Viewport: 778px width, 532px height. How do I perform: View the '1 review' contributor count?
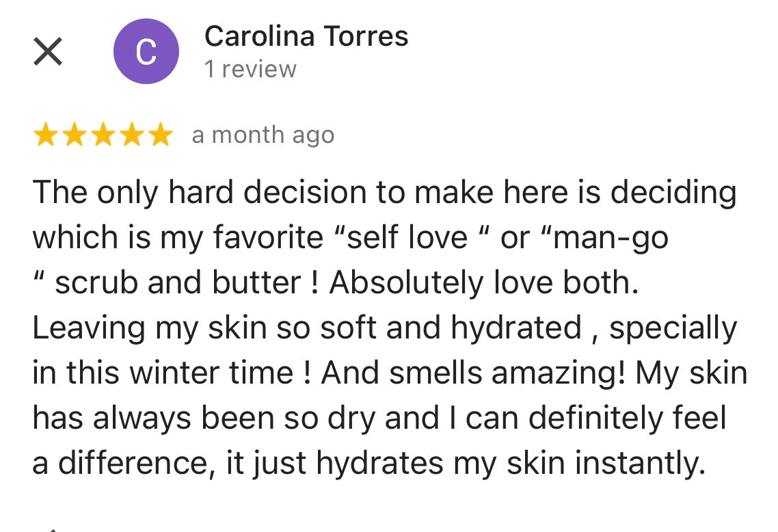[x=251, y=69]
